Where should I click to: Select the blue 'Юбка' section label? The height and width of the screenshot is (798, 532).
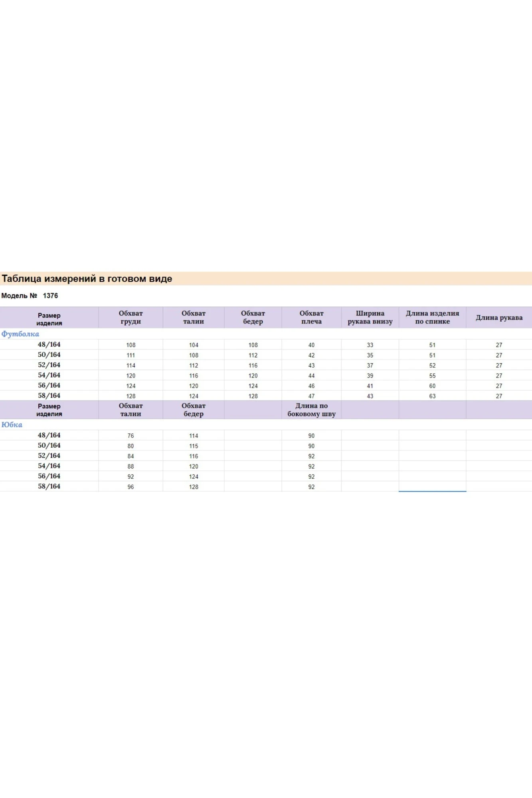tap(12, 425)
